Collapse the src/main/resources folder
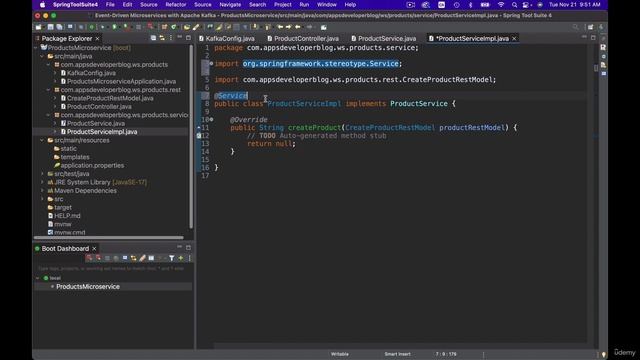The height and width of the screenshot is (360, 640). coord(42,140)
